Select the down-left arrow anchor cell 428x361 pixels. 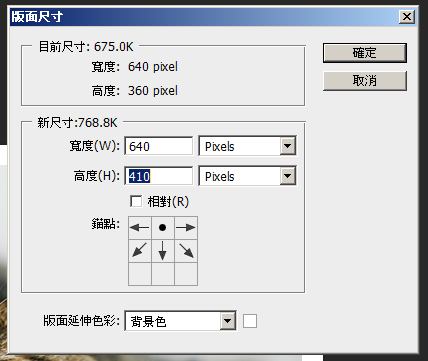click(140, 251)
